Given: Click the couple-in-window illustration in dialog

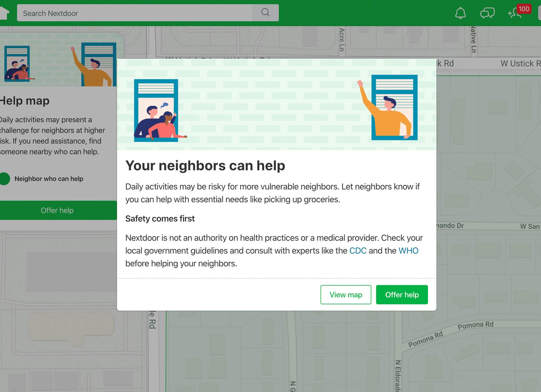Looking at the screenshot, I should click(x=157, y=111).
